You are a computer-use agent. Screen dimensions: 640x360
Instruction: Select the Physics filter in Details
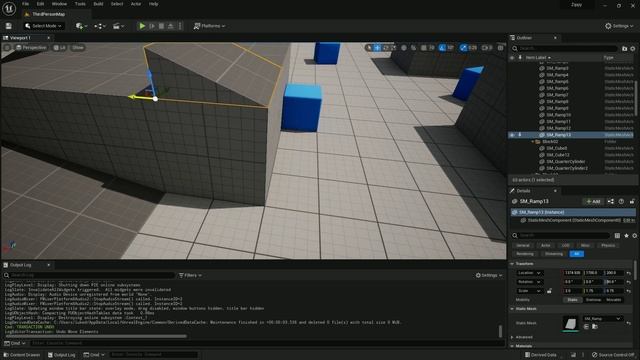point(608,245)
